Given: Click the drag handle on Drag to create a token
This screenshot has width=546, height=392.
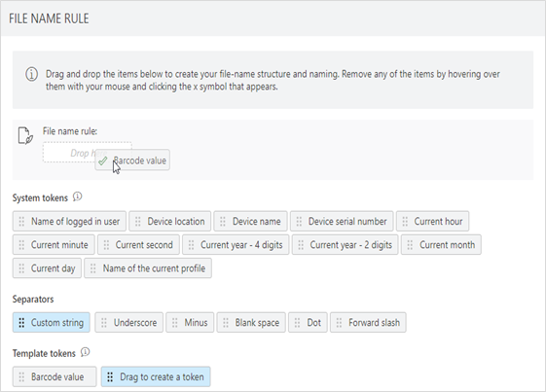Looking at the screenshot, I should (110, 377).
